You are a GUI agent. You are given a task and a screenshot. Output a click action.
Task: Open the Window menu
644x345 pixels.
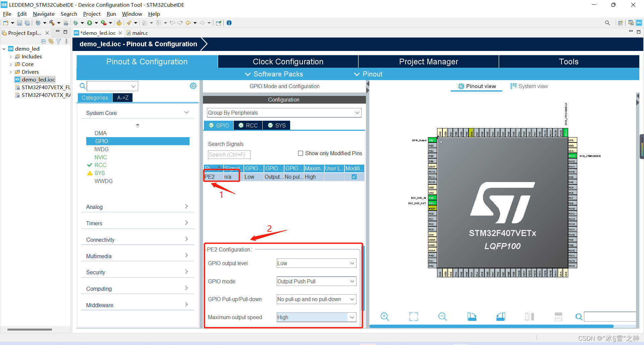tap(132, 14)
